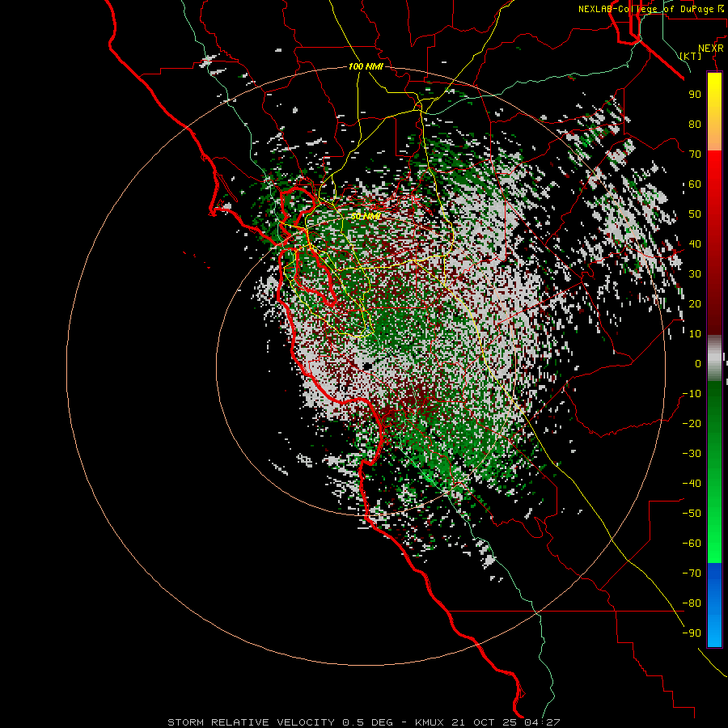Click the 50 label on the velocity scale
This screenshot has width=728, height=728.
pos(695,214)
